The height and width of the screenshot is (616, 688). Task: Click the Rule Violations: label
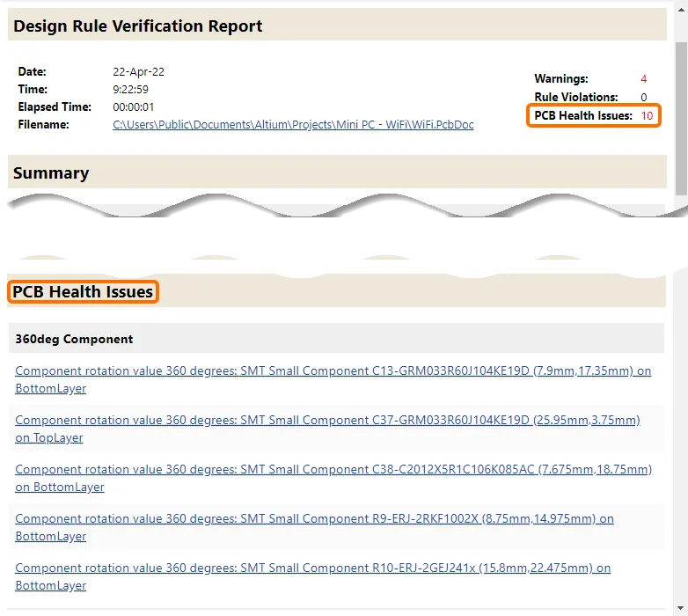point(576,98)
